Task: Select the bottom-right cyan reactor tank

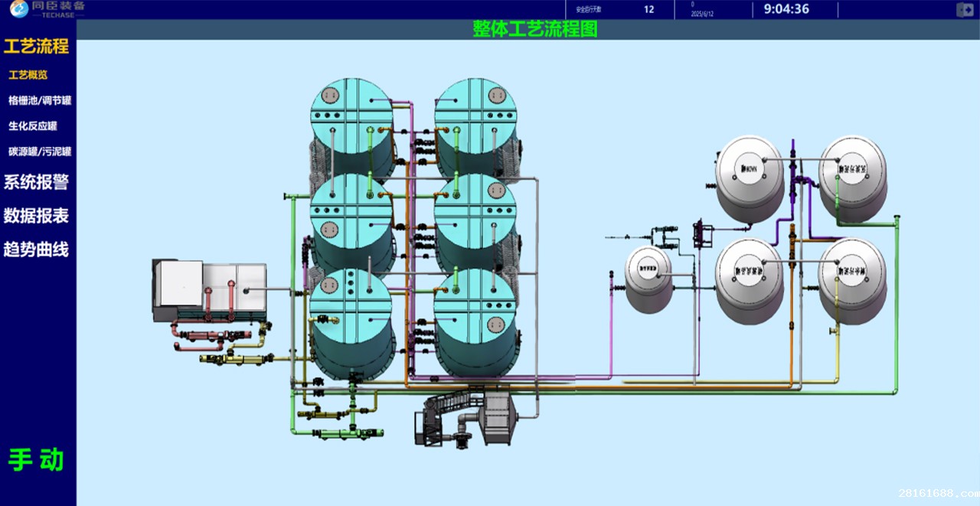Action: click(x=475, y=322)
